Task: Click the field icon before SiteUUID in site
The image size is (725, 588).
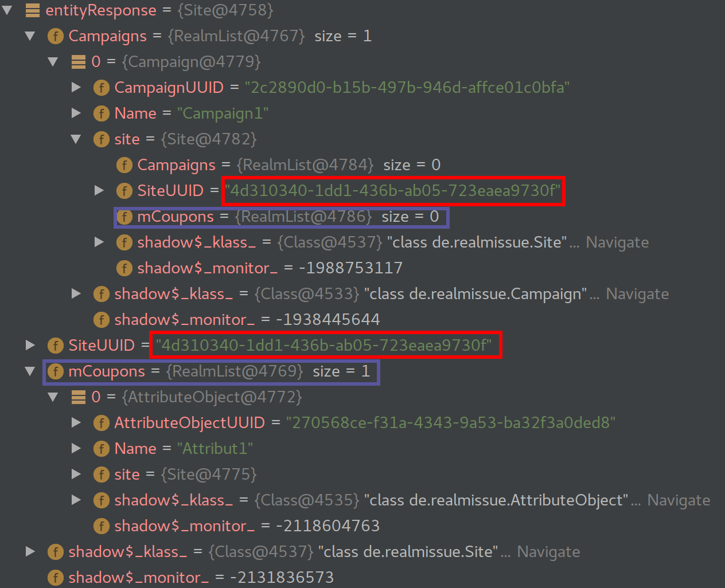Action: (124, 191)
